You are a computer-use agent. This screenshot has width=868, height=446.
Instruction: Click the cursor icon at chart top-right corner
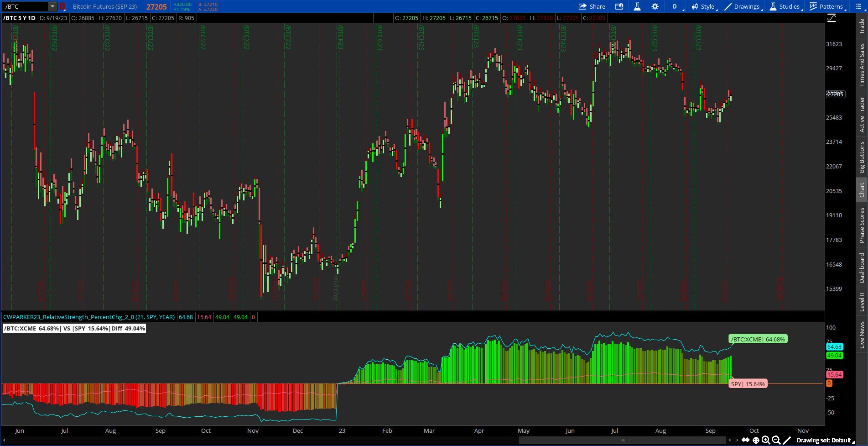[832, 18]
